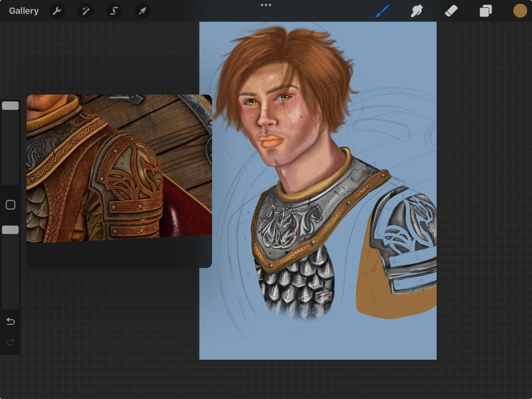The width and height of the screenshot is (532, 399).
Task: Return to the Gallery
Action: [24, 11]
